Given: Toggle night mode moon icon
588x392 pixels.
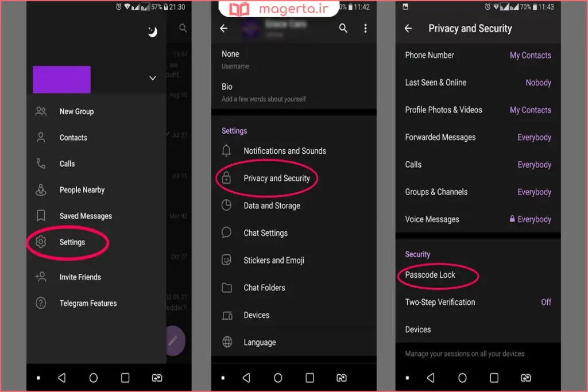Looking at the screenshot, I should [x=152, y=32].
